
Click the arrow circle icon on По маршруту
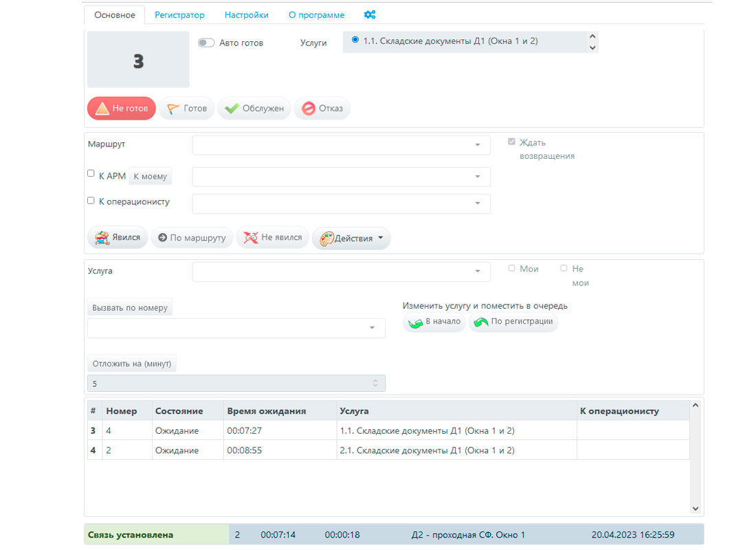[x=162, y=237]
